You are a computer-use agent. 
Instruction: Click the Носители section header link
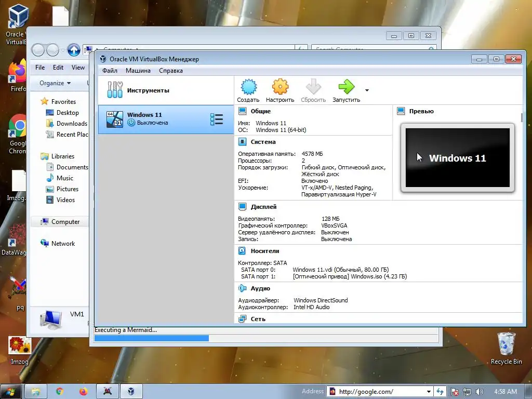tap(265, 251)
